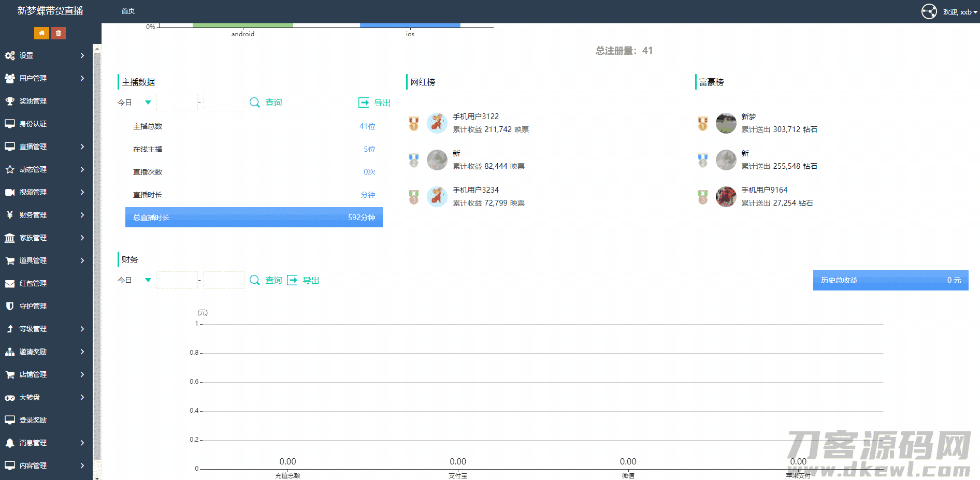Open the 欢迎 xxb account dropdown
The image size is (980, 480).
pyautogui.click(x=957, y=11)
